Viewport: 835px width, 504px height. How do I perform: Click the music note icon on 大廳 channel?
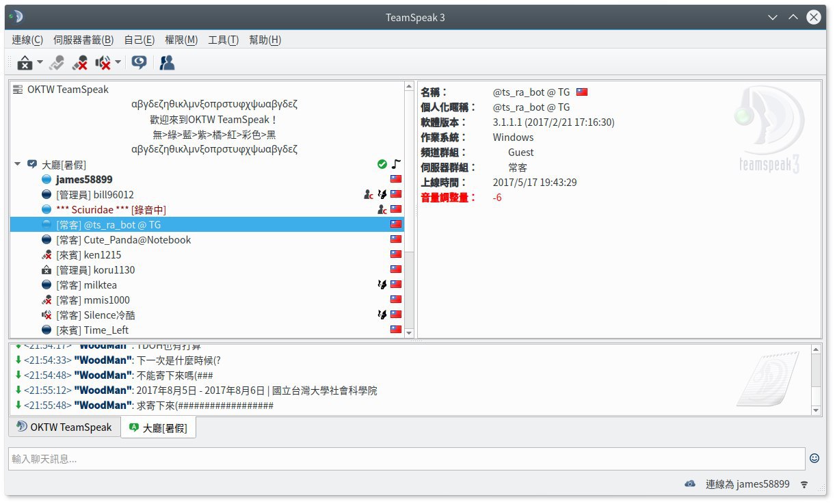click(x=396, y=165)
